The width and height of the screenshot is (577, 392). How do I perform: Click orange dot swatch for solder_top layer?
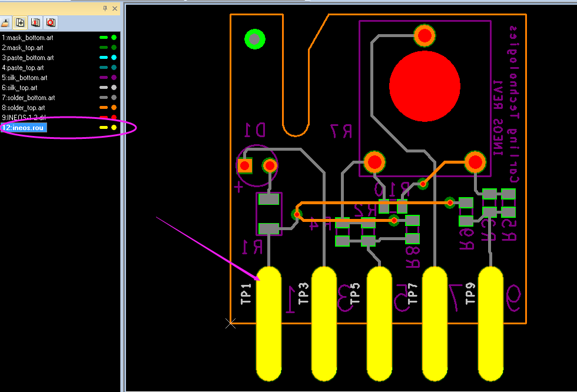(114, 108)
